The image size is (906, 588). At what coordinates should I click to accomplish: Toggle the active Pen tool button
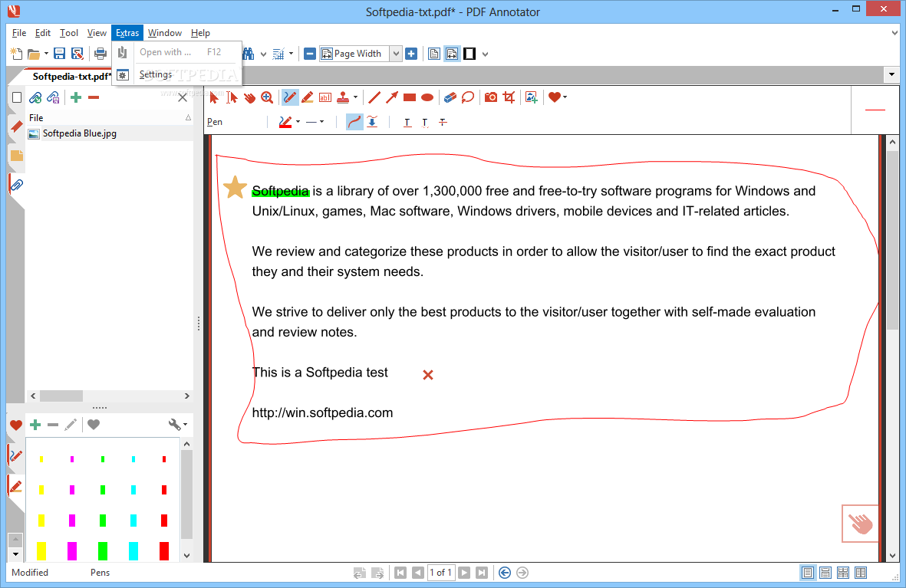pyautogui.click(x=289, y=97)
